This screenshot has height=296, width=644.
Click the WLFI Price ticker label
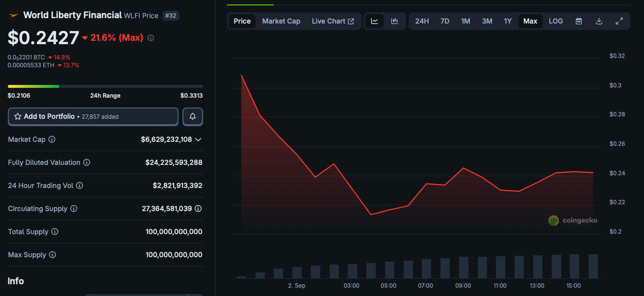click(141, 16)
